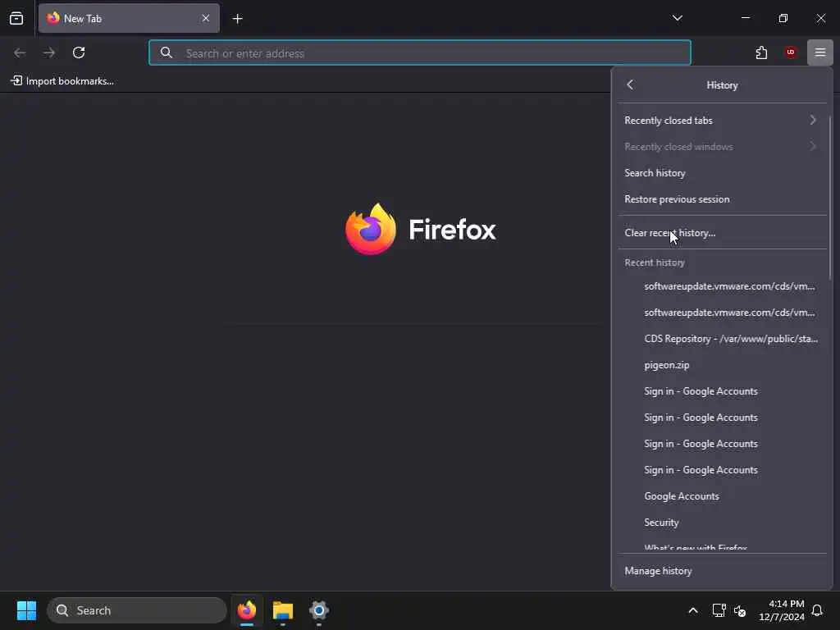The height and width of the screenshot is (630, 840).
Task: Focus the search or enter address field
Action: (x=420, y=53)
